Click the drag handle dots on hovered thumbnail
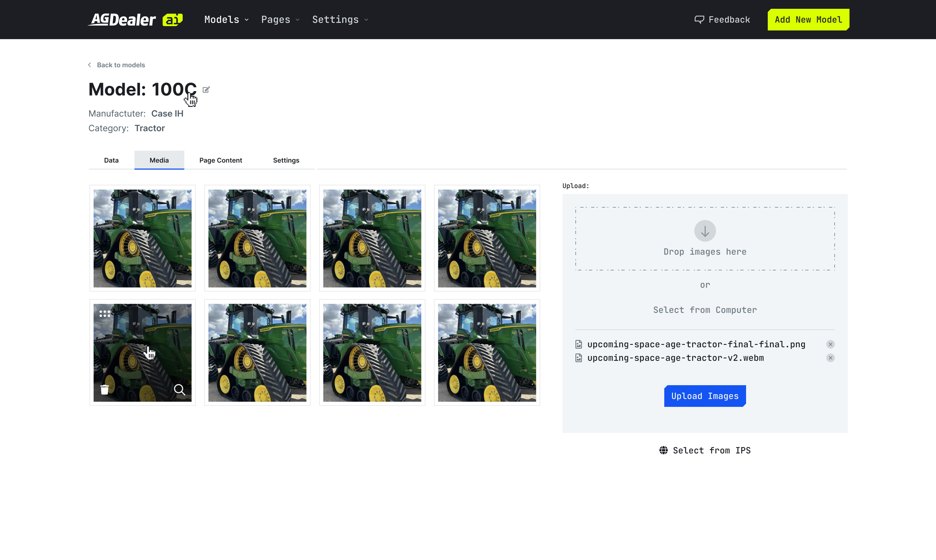Screen dimensions: 936x560 click(105, 314)
